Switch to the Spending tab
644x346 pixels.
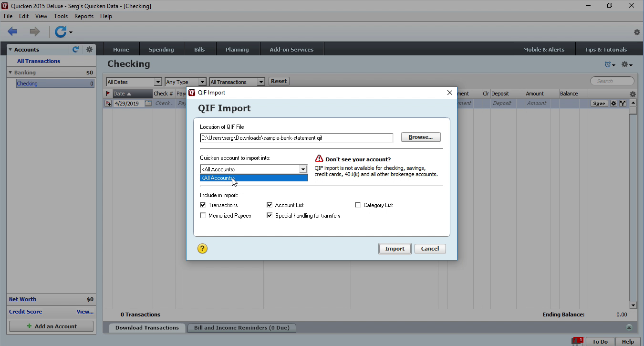161,49
